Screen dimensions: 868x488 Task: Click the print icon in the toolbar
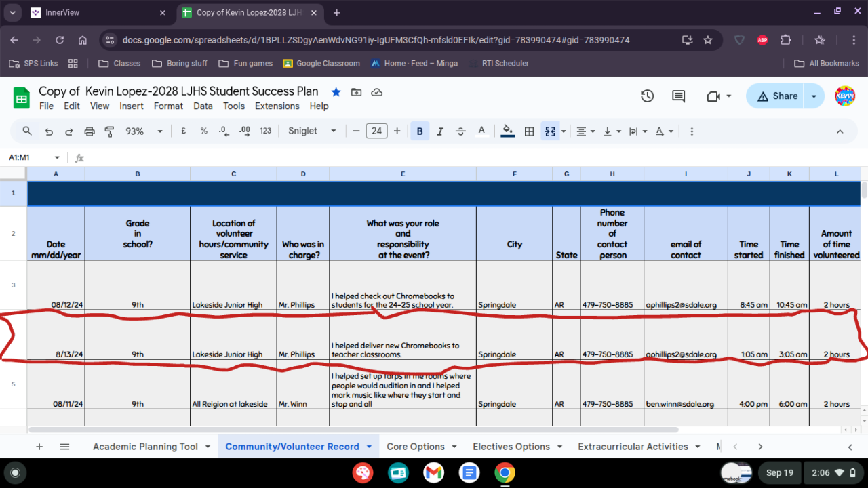pos(89,131)
